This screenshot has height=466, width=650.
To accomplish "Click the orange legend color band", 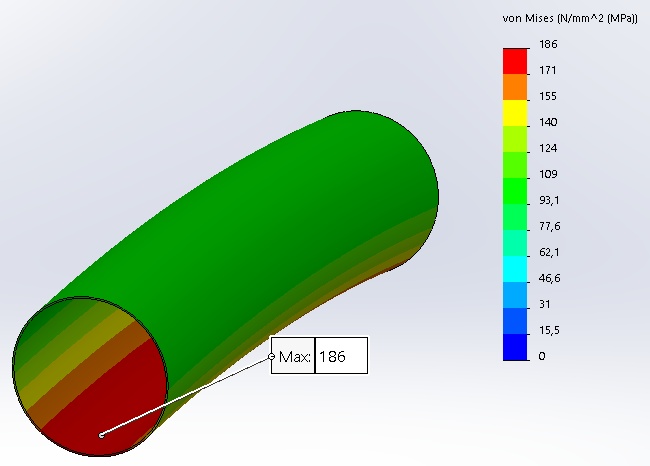I will [x=515, y=87].
